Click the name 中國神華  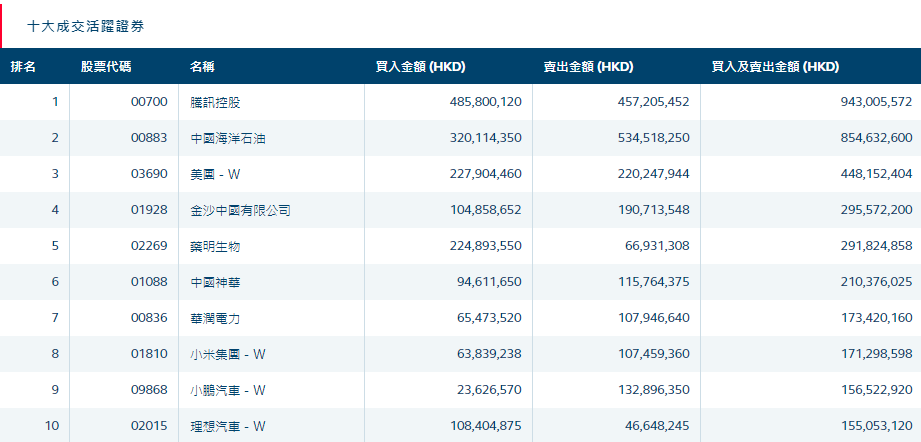pyautogui.click(x=216, y=282)
